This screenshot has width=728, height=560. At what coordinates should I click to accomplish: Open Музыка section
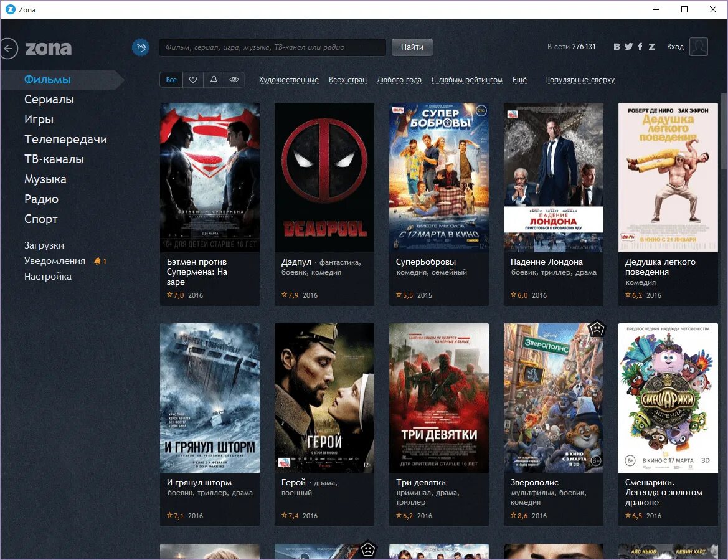(45, 179)
